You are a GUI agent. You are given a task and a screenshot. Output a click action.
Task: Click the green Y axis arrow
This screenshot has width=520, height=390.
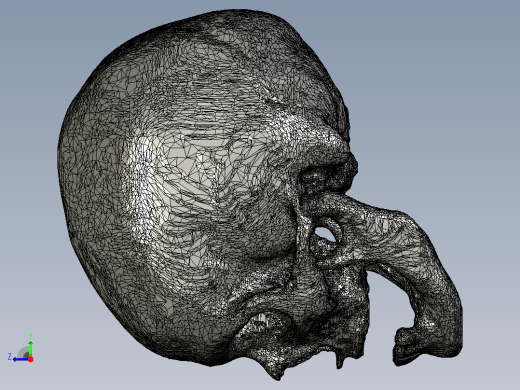coord(31,349)
